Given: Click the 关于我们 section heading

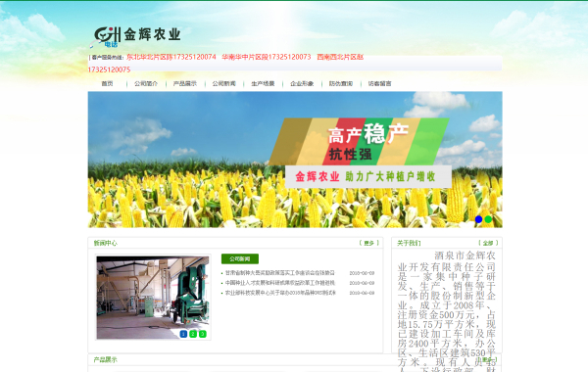Looking at the screenshot, I should click(x=409, y=243).
